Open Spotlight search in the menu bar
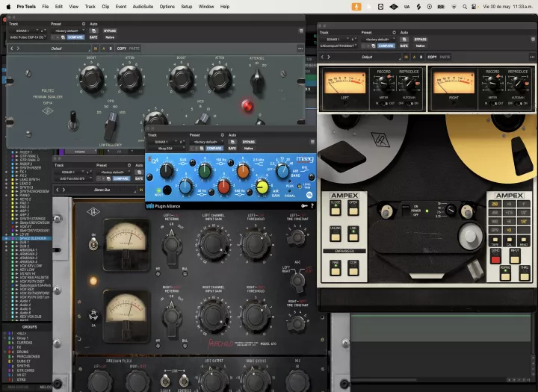The image size is (538, 392). 465,7
